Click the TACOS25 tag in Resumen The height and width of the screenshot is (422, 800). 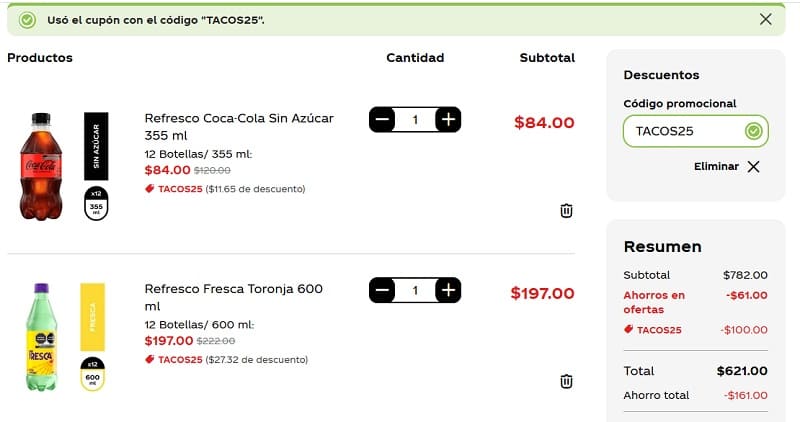coord(653,330)
